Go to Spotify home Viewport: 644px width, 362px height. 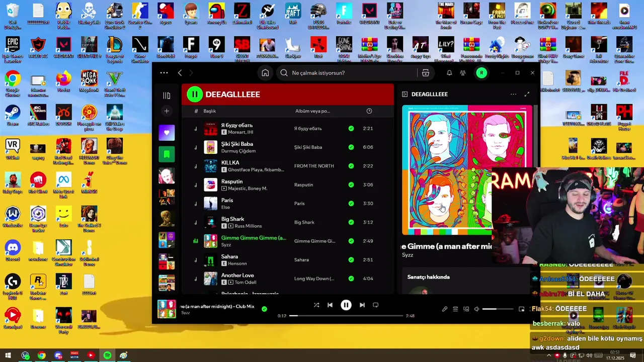point(265,73)
